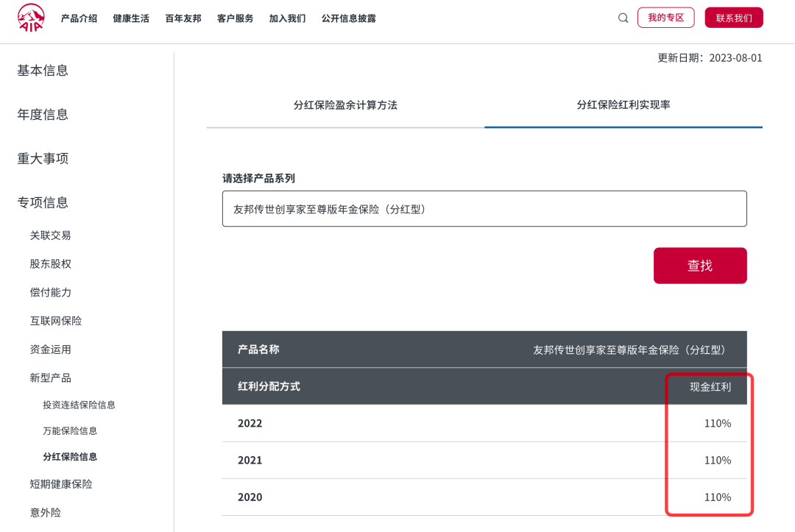Open 加入我们 menu

point(288,18)
